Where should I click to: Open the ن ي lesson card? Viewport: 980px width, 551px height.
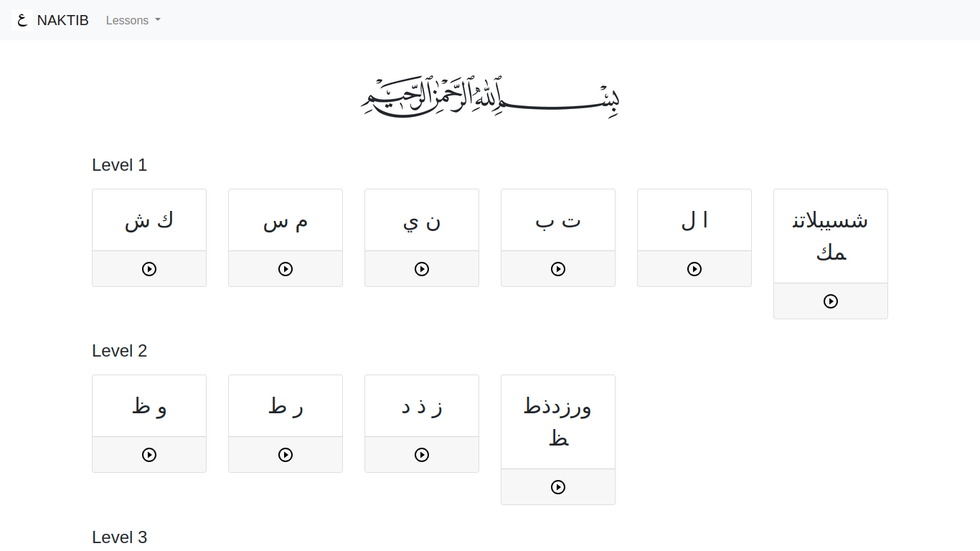point(421,219)
